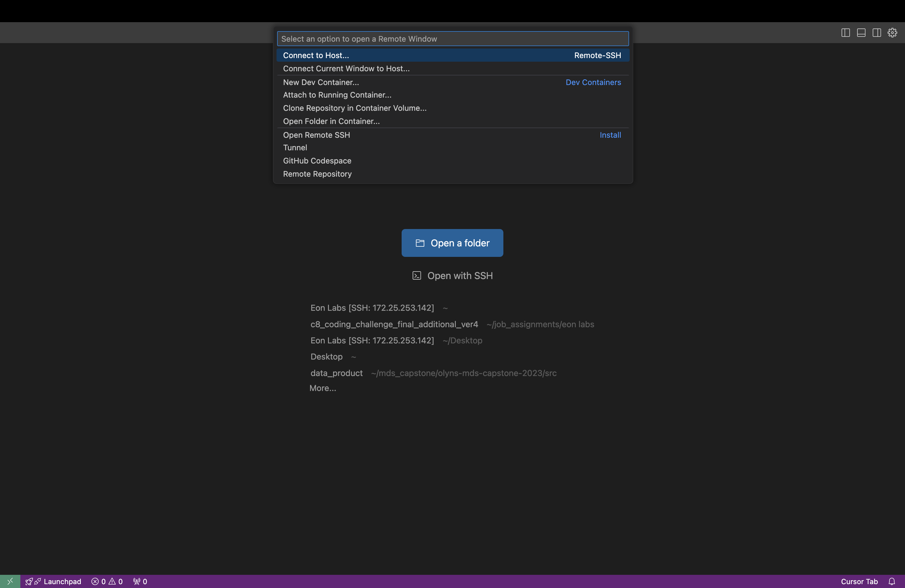Click the remote window status bar icon
This screenshot has height=588, width=905.
[x=10, y=581]
